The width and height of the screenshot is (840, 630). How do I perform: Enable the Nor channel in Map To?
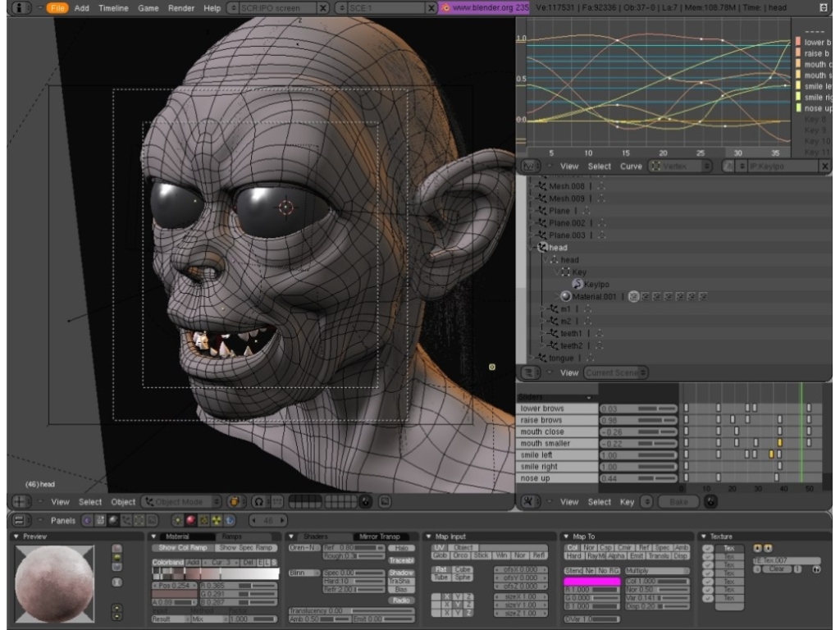[x=589, y=547]
